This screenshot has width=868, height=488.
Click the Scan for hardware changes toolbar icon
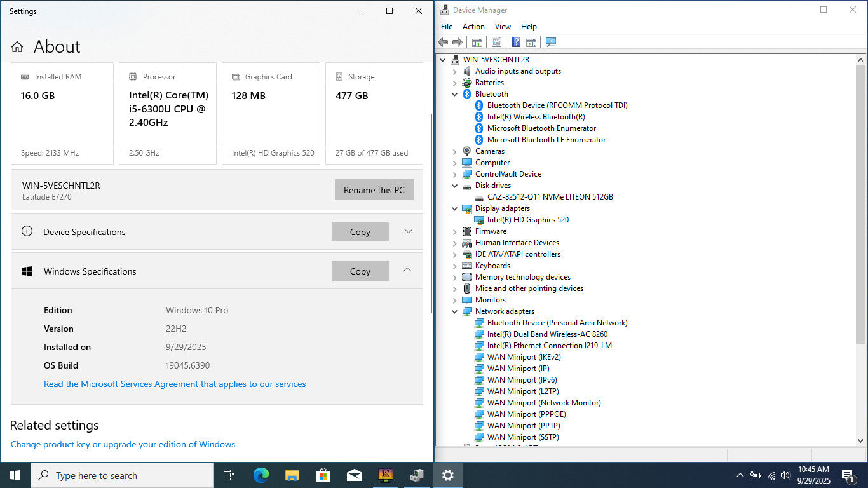point(551,42)
